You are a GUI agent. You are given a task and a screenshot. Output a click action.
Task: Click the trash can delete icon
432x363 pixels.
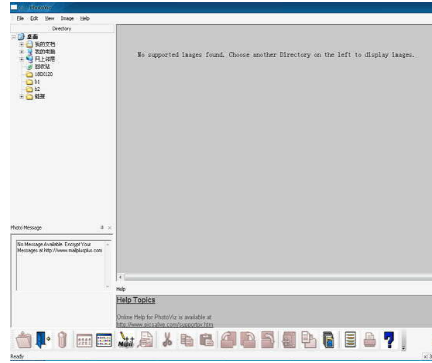tap(62, 340)
